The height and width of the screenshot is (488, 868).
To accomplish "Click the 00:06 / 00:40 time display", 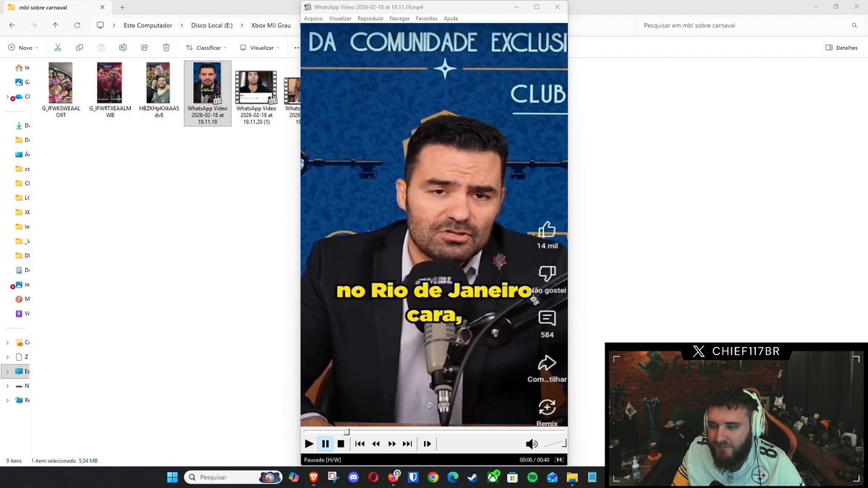I will pos(535,460).
